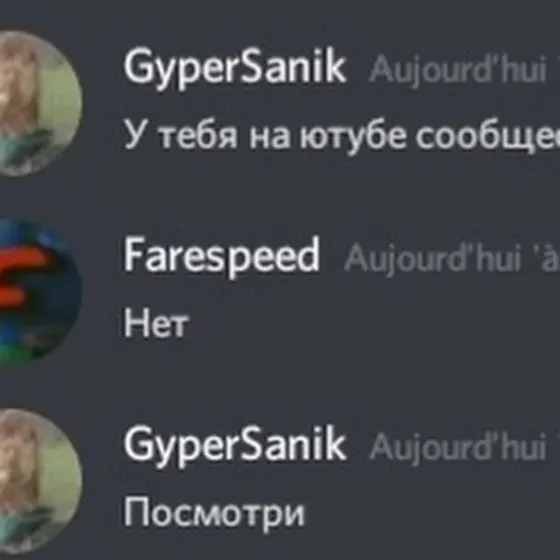This screenshot has width=560, height=560.
Task: Click the 'Посмотри' message text
Action: coord(214,513)
